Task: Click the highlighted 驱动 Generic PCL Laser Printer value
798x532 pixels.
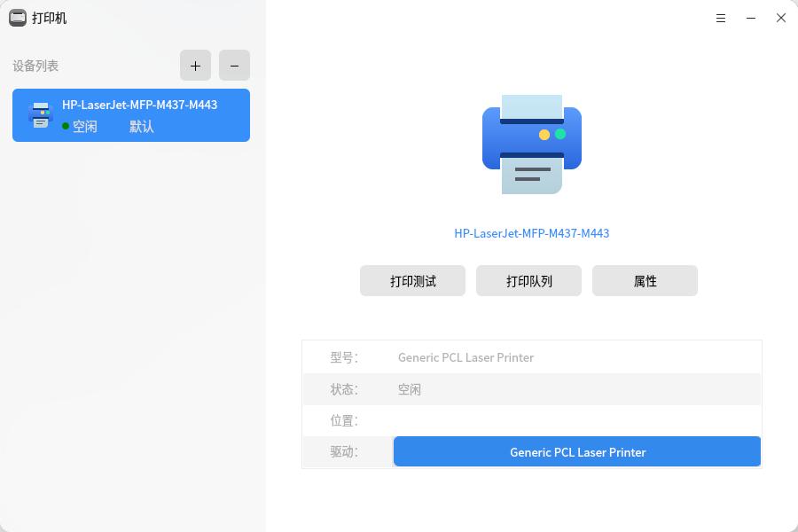Action: [577, 451]
